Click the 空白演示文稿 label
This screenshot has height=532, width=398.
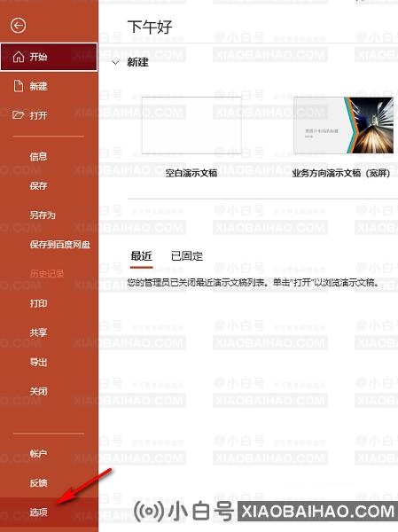191,174
